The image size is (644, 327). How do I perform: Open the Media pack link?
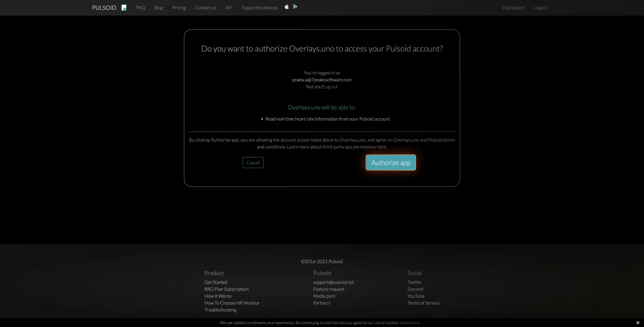click(324, 296)
